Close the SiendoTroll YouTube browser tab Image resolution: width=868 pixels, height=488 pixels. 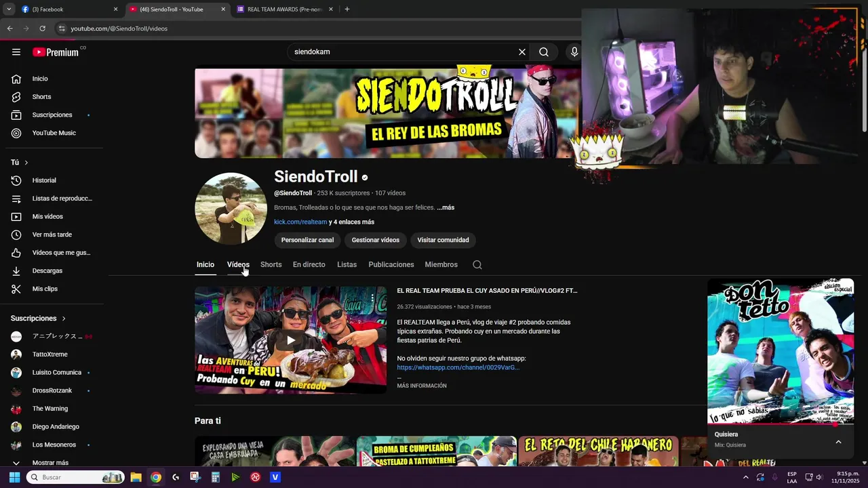[x=224, y=9]
